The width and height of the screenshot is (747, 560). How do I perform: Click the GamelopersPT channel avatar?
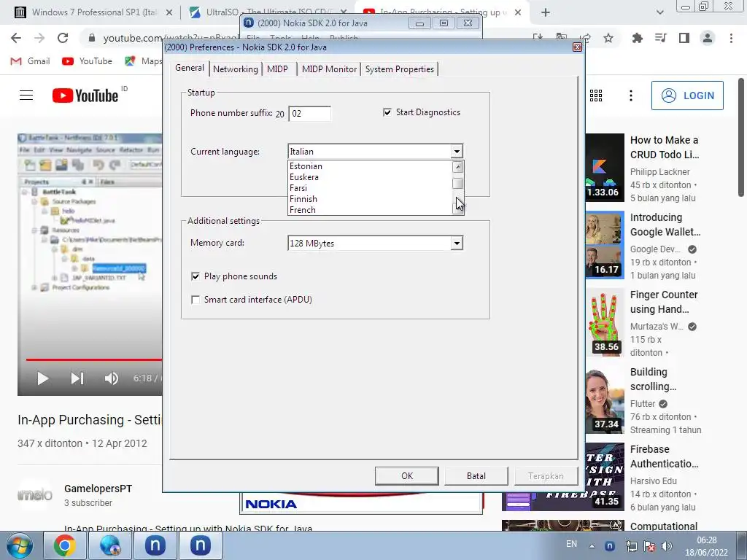pyautogui.click(x=34, y=495)
